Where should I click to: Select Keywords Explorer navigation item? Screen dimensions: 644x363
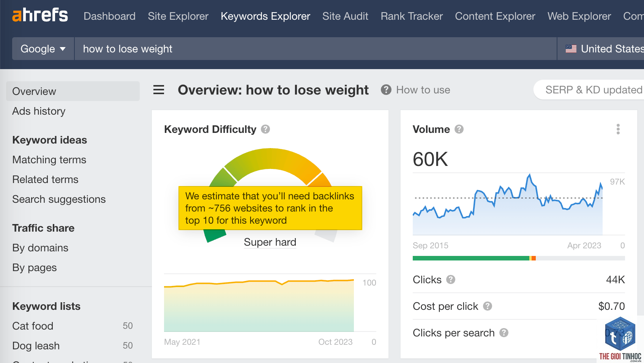point(265,16)
